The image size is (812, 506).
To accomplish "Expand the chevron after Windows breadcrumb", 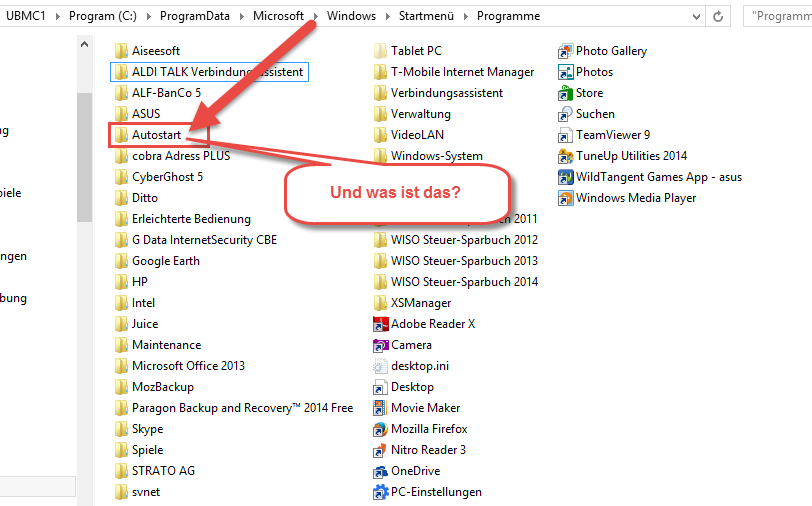I will [x=387, y=17].
